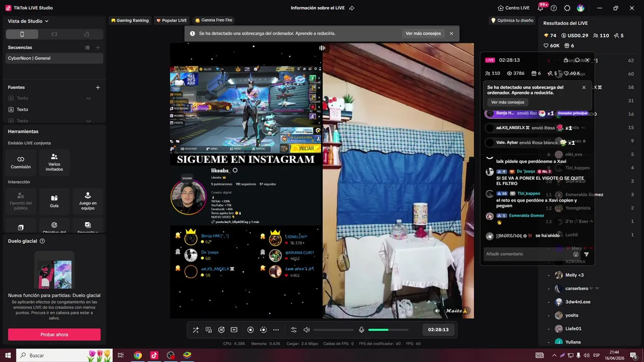Open Chrome from the taskbar
644x362 pixels.
click(x=137, y=355)
